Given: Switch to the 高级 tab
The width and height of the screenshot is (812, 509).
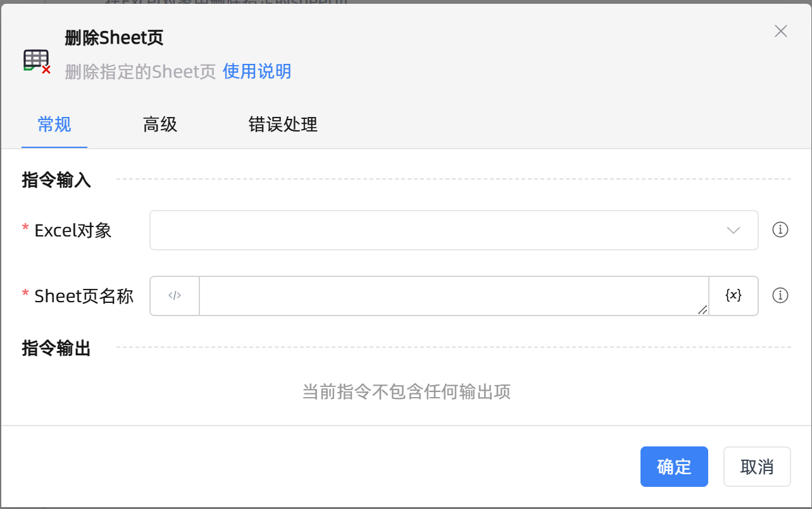Looking at the screenshot, I should 160,125.
